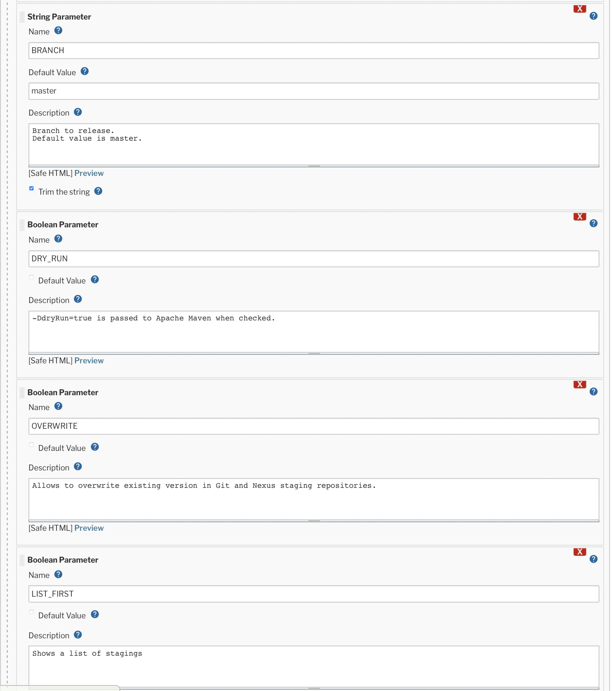Viewport: 616px width, 691px height.
Task: Click the resize bar of DRY_RUN description
Action: coord(314,353)
